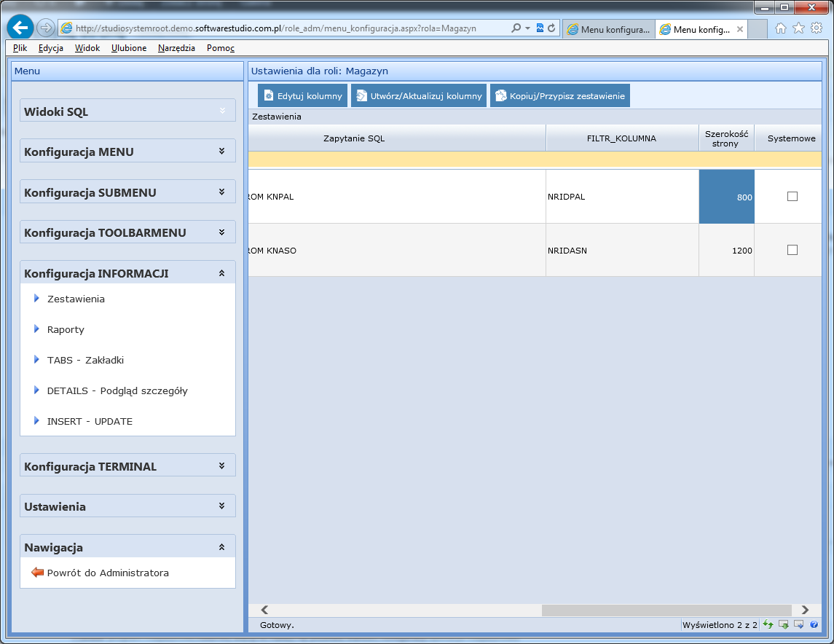Viewport: 834px width, 644px height.
Task: Click the Edytuj kolumny button
Action: [302, 96]
